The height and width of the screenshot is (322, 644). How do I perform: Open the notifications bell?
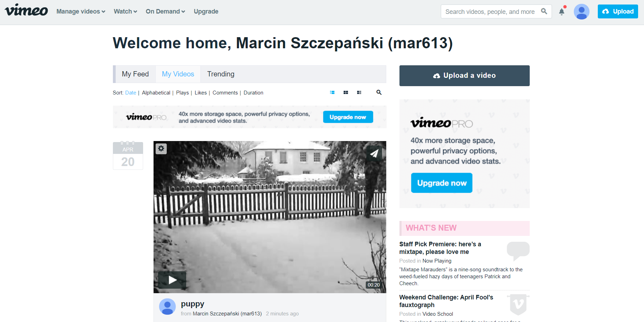pos(562,11)
